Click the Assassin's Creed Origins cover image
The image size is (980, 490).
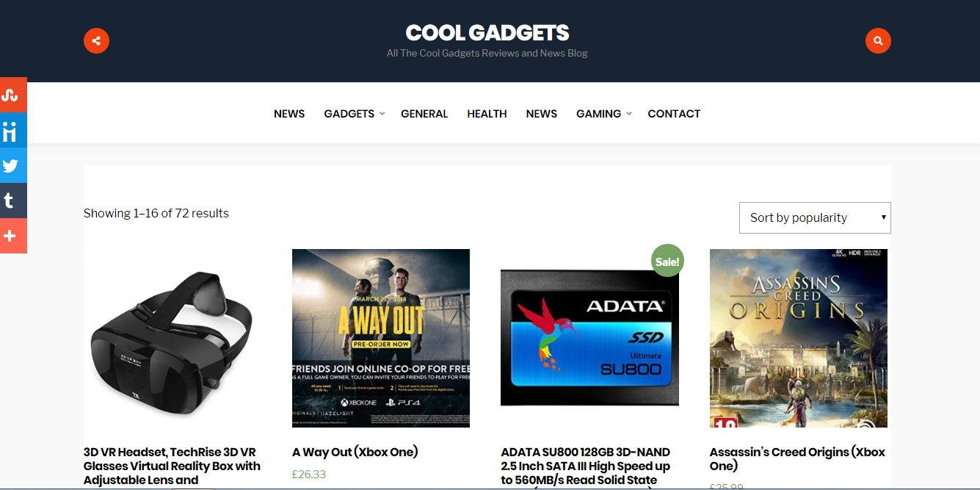tap(799, 338)
